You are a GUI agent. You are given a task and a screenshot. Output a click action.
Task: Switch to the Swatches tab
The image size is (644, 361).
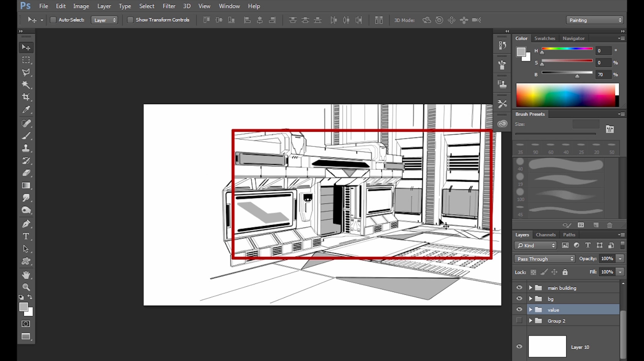[x=544, y=38]
